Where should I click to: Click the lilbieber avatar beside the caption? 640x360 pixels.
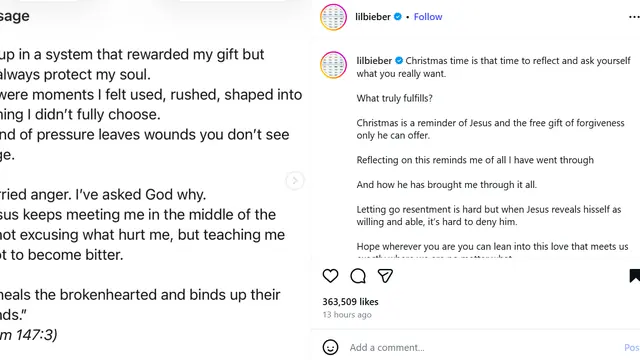(x=333, y=64)
